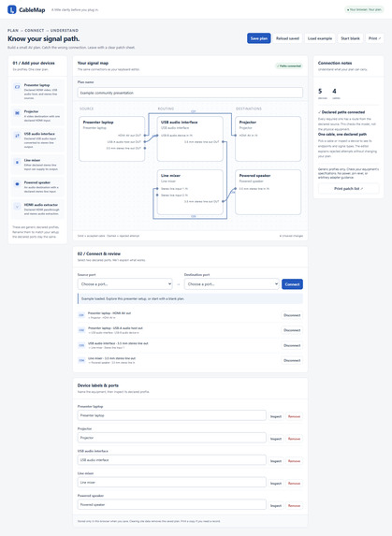The height and width of the screenshot is (536, 392).
Task: Add the Line mixer device icon
Action: coord(17,162)
